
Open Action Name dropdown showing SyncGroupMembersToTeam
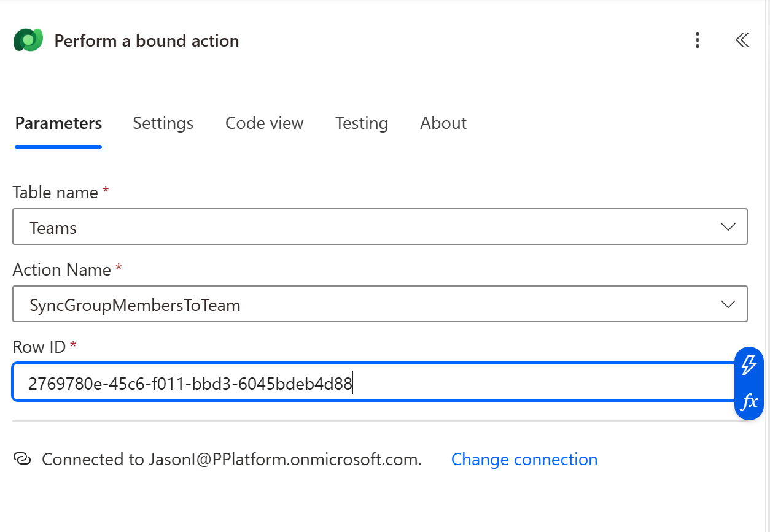click(368, 304)
